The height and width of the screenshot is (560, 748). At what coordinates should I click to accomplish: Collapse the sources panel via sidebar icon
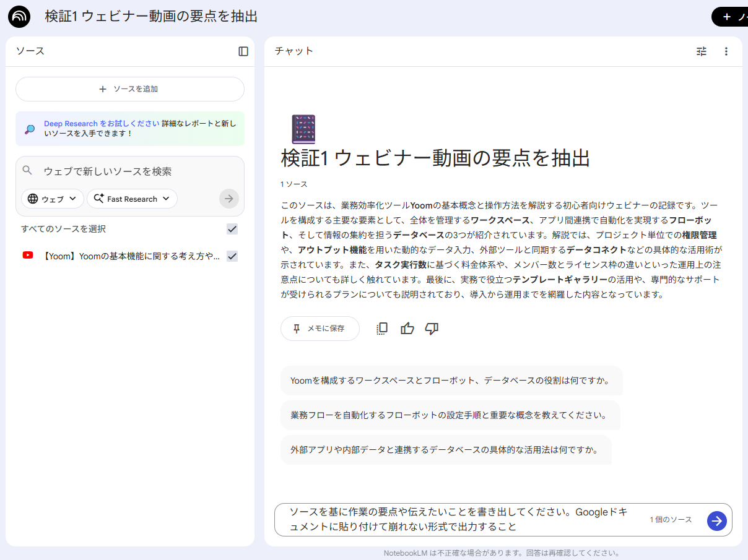click(243, 51)
